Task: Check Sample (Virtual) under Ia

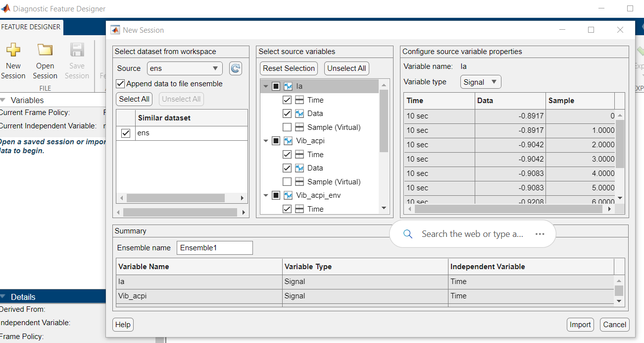Action: pyautogui.click(x=287, y=127)
